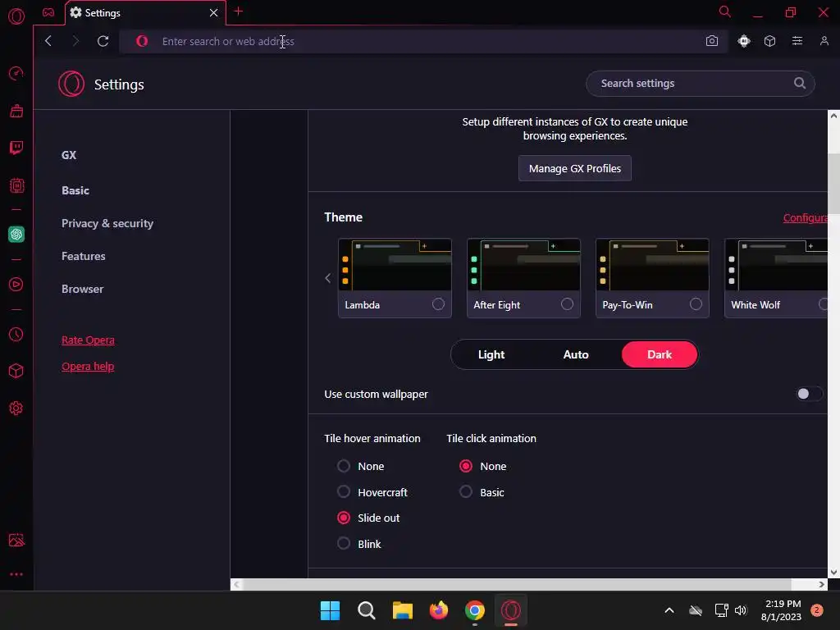Screen dimensions: 840x630
Task: Select Hovercraft hover animation
Action: pyautogui.click(x=344, y=491)
